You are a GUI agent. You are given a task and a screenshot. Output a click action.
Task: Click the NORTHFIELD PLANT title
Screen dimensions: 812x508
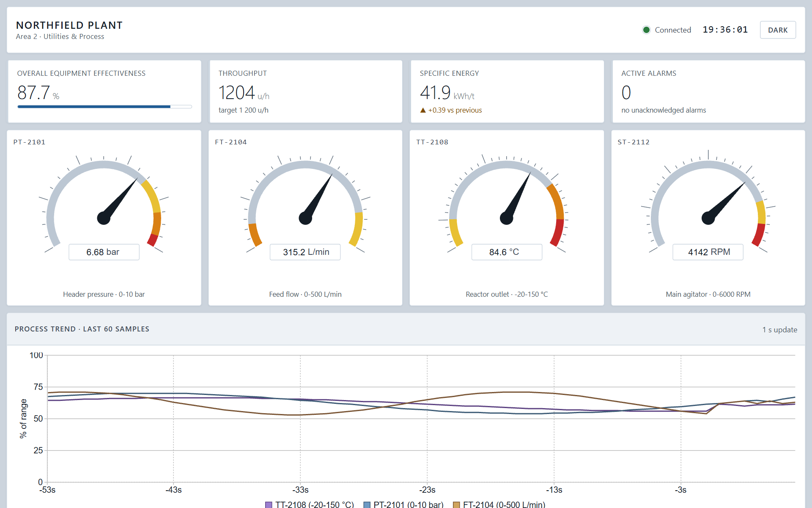pyautogui.click(x=69, y=25)
